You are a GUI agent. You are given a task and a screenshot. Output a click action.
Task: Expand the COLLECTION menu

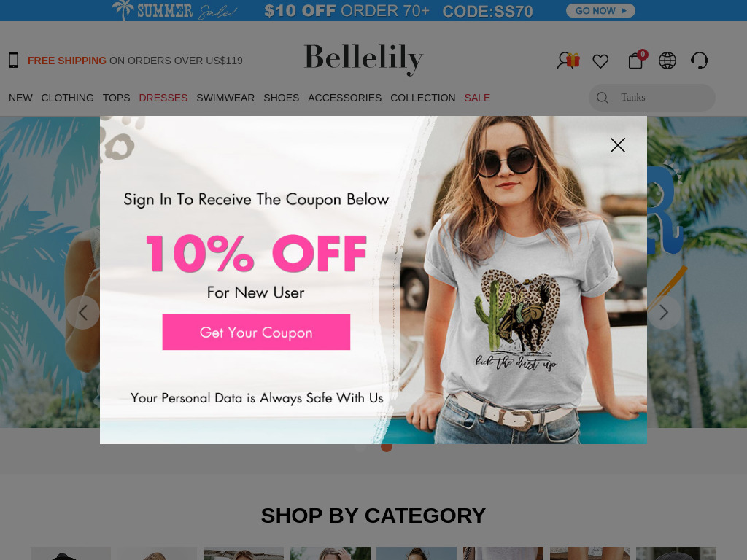pos(422,98)
